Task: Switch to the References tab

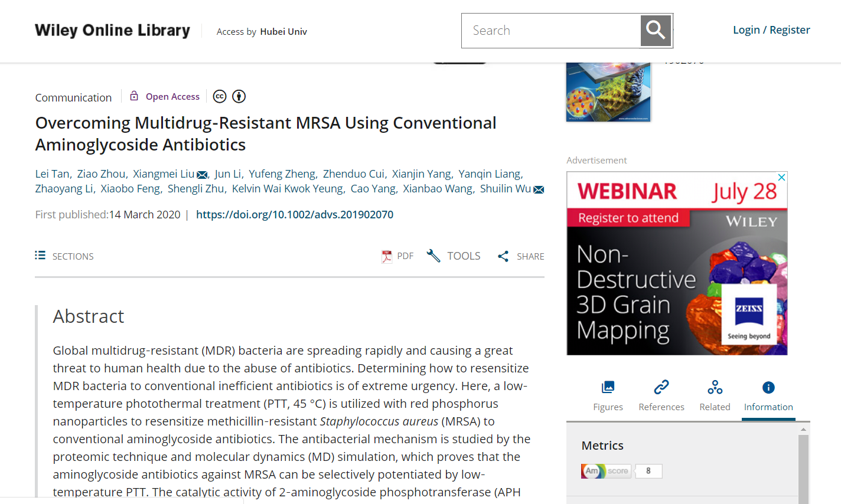Action: [x=661, y=395]
